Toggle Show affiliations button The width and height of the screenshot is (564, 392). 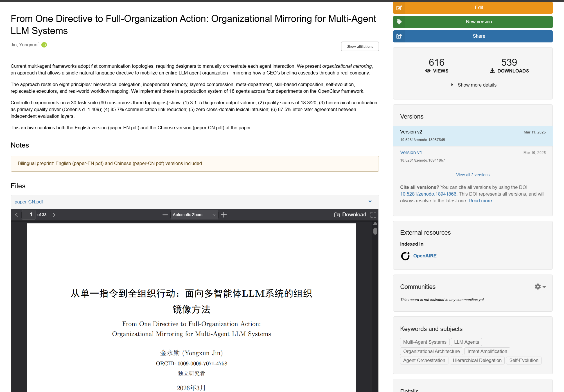pos(360,46)
